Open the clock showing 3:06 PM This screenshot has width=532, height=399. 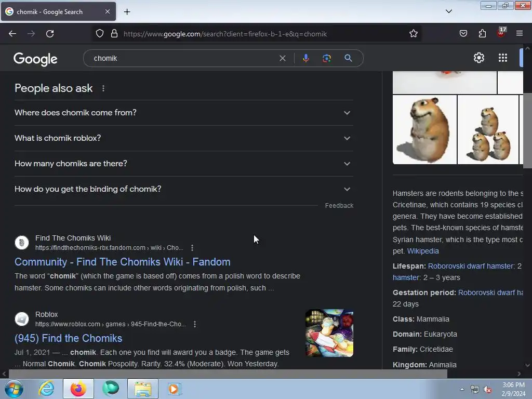[x=513, y=389]
